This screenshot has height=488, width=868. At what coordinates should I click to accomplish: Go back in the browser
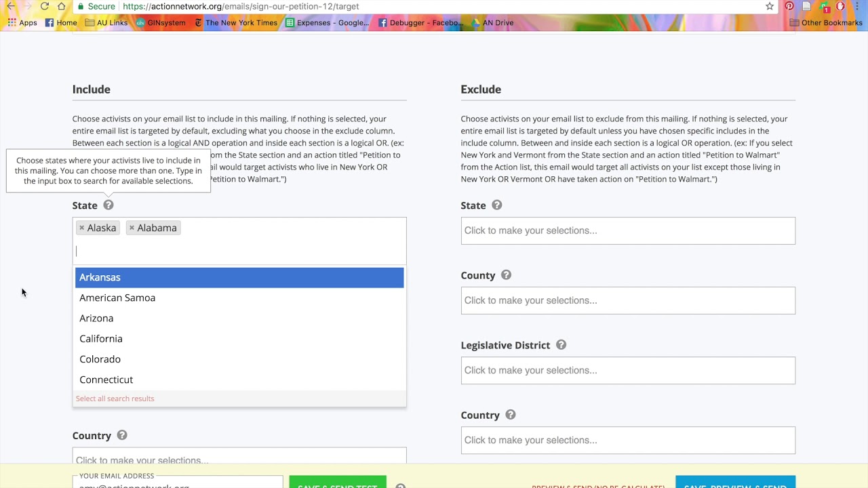(10, 6)
